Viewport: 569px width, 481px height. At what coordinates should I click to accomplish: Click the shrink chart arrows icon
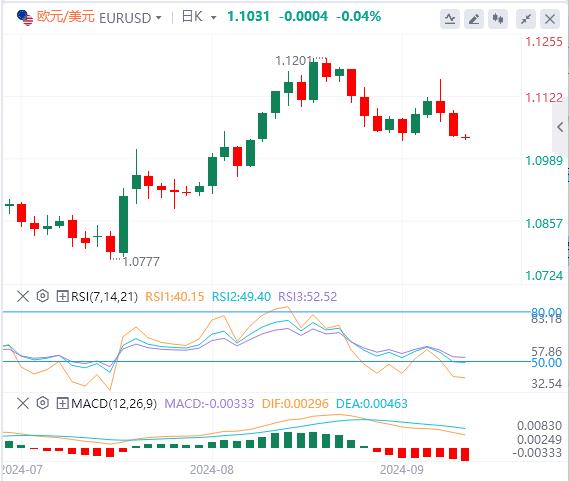[526, 19]
